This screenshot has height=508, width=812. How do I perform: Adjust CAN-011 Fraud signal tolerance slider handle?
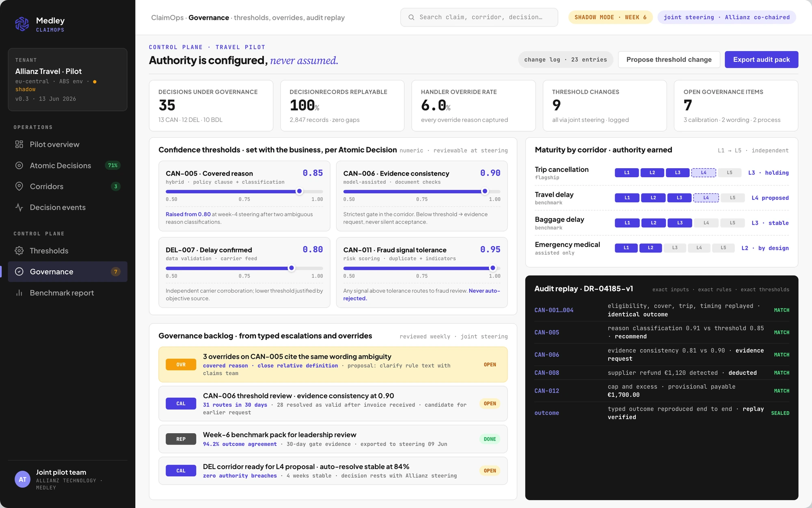click(493, 268)
